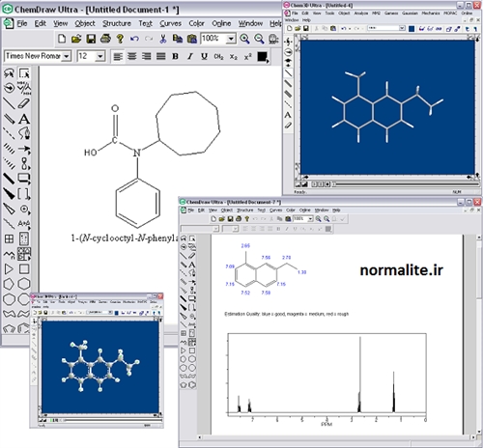Set justified text alignment in main style toolbar
483x448 pixels.
coord(161,56)
